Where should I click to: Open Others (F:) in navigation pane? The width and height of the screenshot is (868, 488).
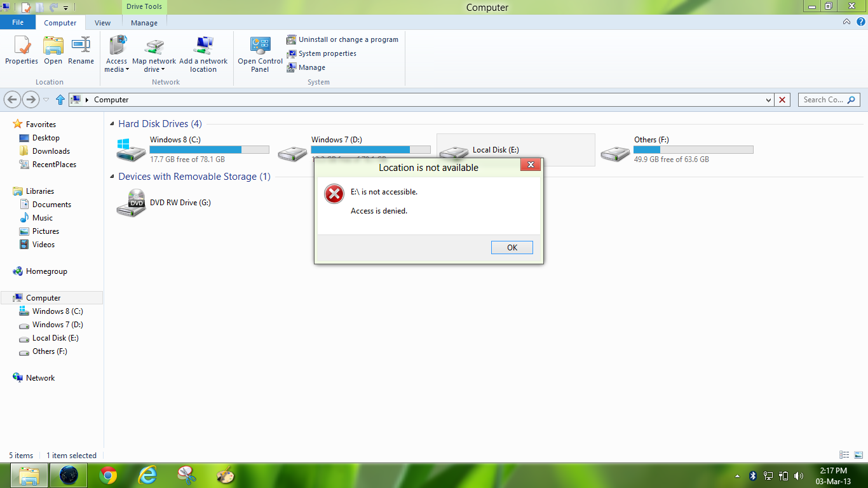pyautogui.click(x=50, y=351)
